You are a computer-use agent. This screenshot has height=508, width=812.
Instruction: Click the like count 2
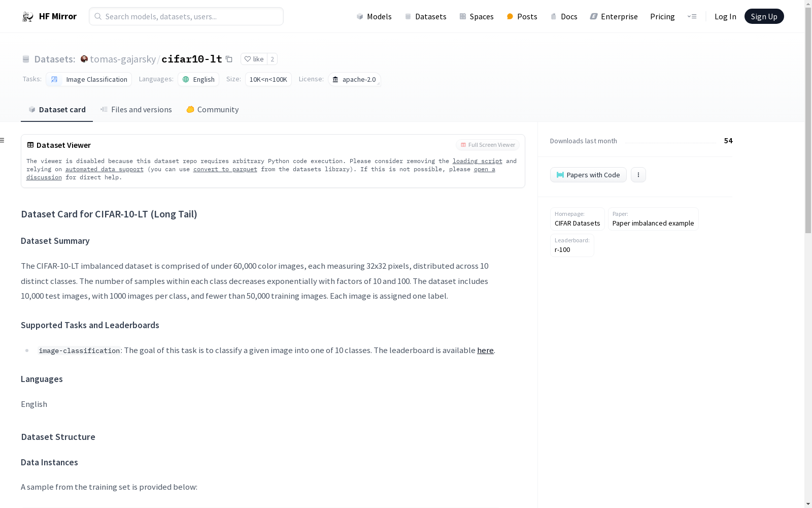[273, 59]
